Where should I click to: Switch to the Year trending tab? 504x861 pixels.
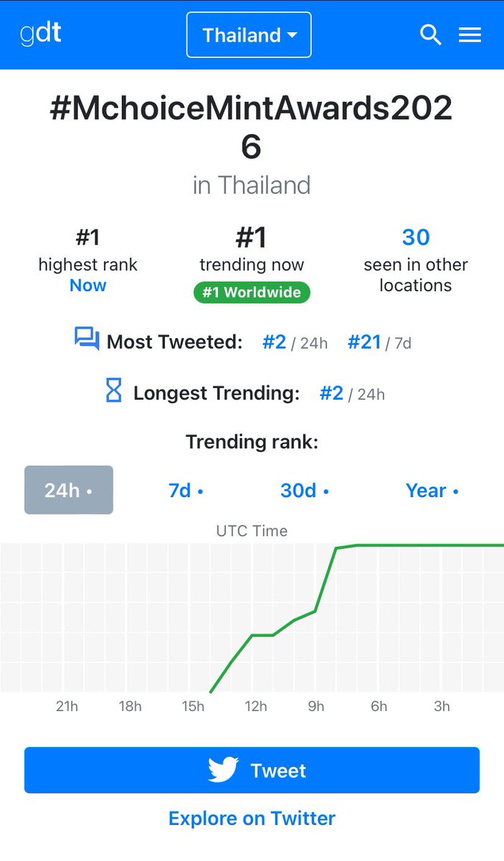(x=432, y=490)
